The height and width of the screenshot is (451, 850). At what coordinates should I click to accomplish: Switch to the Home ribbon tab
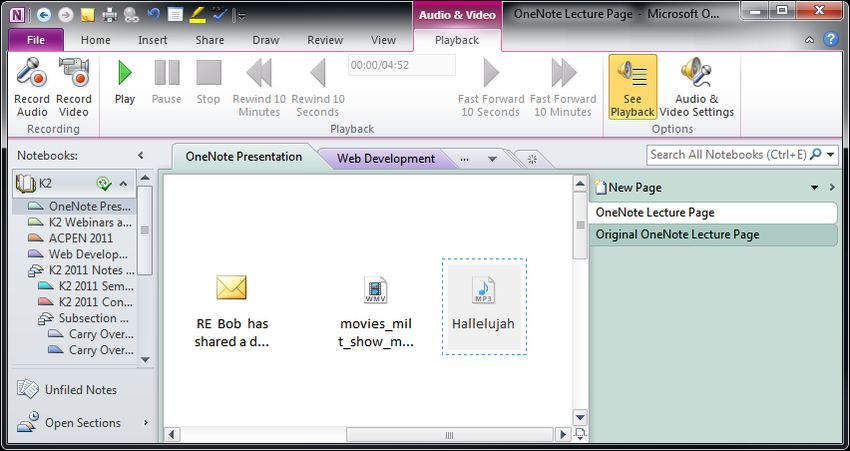95,40
